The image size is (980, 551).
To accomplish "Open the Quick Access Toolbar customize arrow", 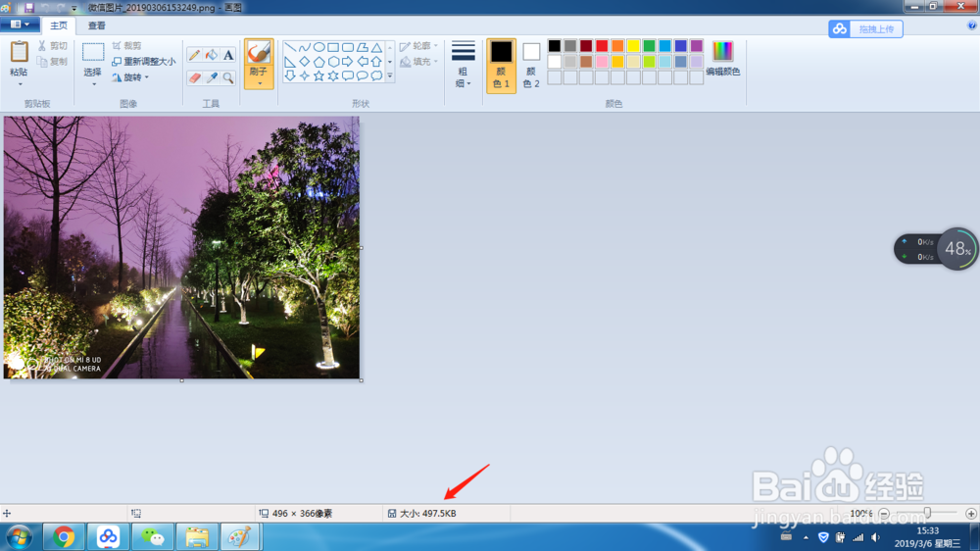I will pyautogui.click(x=73, y=9).
